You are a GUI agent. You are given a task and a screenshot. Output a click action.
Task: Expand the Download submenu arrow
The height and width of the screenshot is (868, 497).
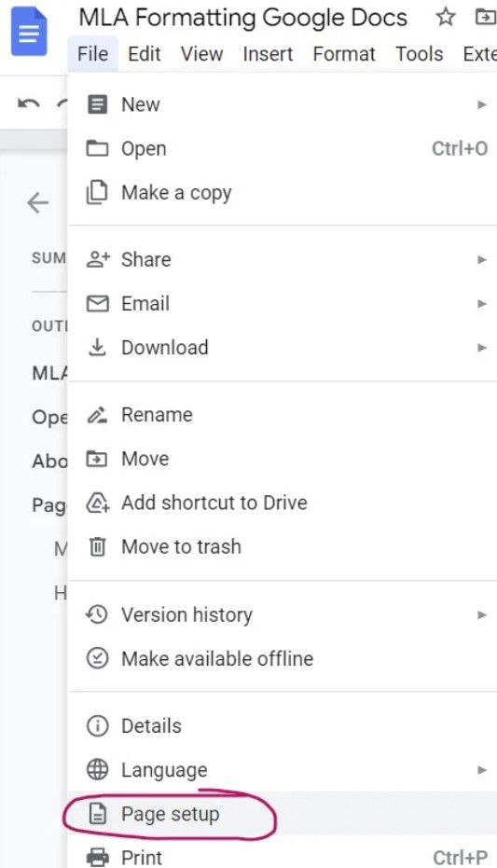click(482, 348)
